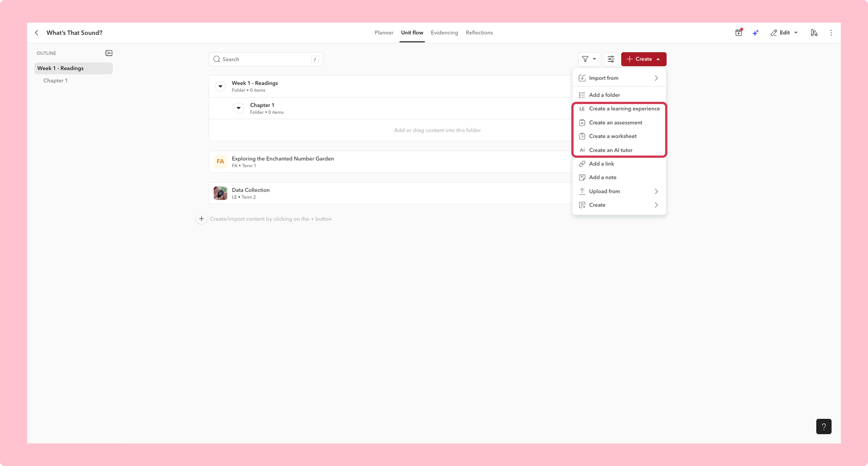Open Exploring the Enchanted Number Garden
This screenshot has height=466, width=868.
[x=283, y=158]
